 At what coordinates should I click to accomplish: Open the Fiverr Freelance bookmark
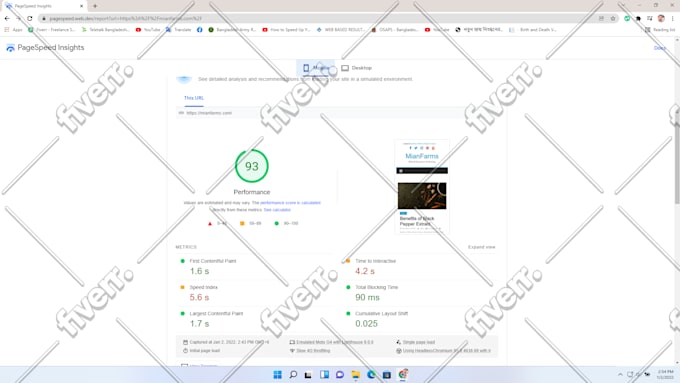[x=52, y=30]
